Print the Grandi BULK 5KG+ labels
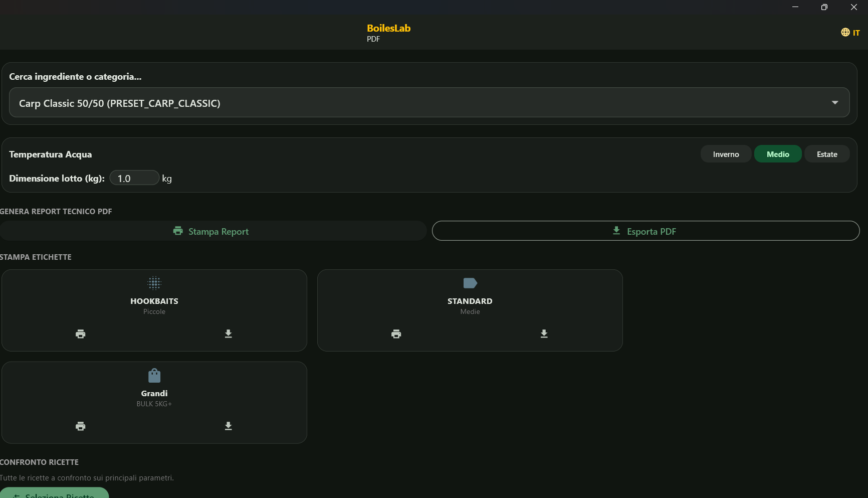The image size is (868, 498). pos(80,426)
